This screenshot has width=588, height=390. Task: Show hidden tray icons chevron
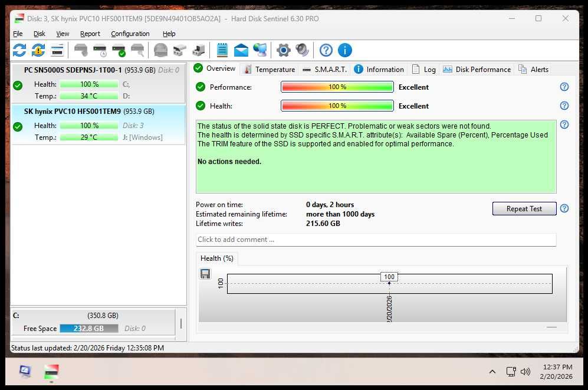[x=492, y=372]
